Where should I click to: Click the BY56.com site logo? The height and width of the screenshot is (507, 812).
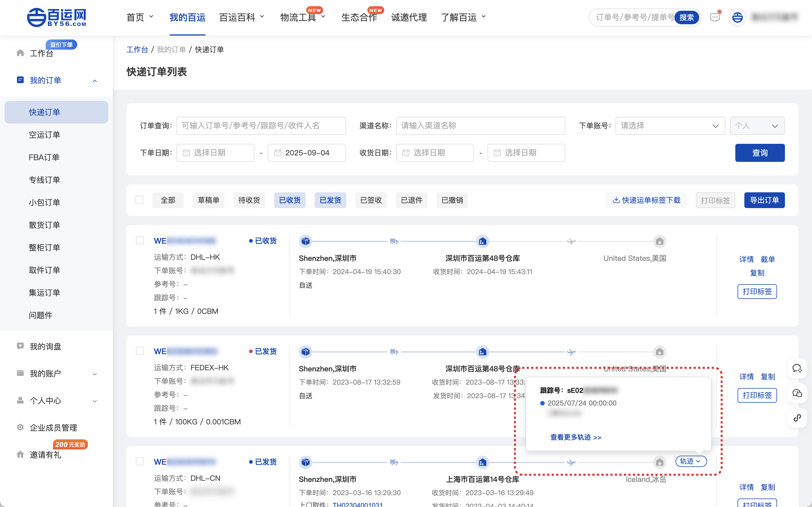pyautogui.click(x=57, y=17)
